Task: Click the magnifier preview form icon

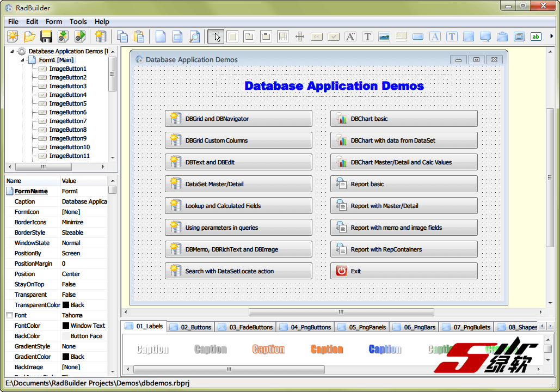Action: point(194,36)
